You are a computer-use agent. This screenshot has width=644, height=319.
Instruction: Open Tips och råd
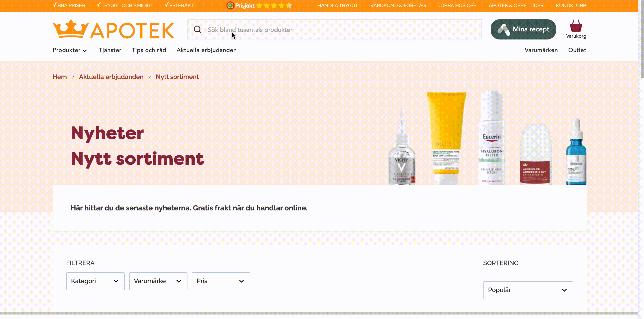click(x=149, y=50)
